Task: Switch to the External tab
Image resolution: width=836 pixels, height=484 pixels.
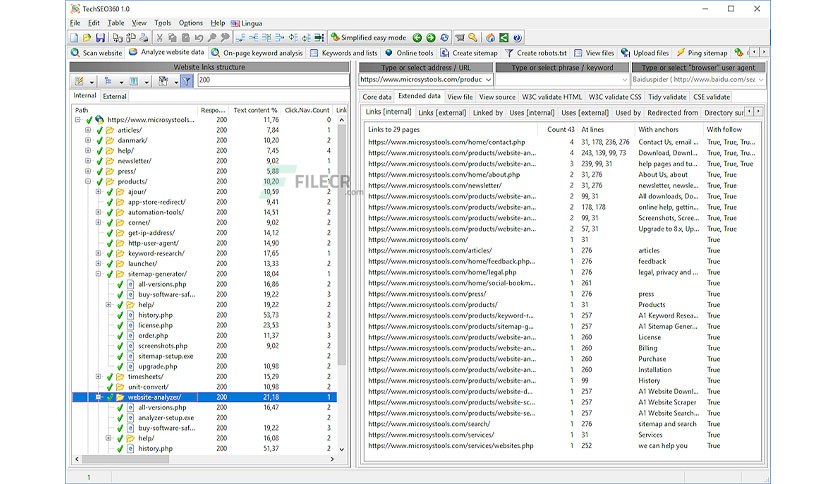Action: tap(115, 96)
